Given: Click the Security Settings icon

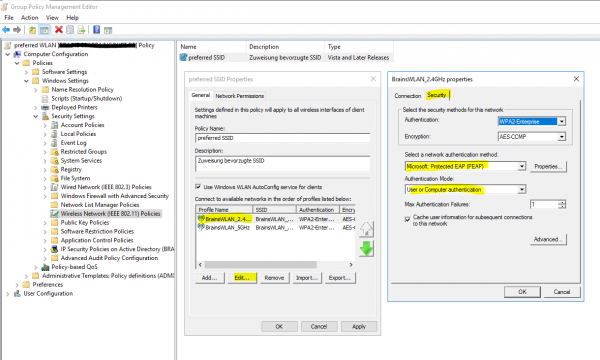Looking at the screenshot, I should click(x=46, y=116).
